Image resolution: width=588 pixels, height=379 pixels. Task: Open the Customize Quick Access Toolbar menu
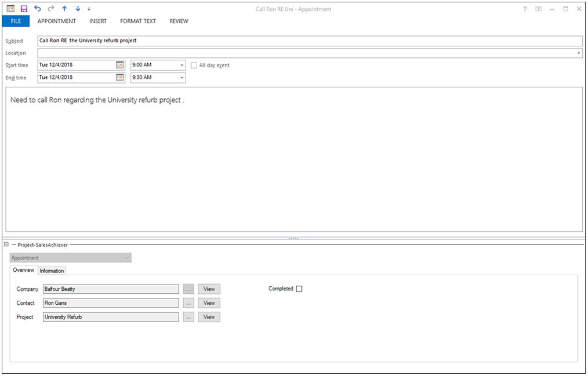pyautogui.click(x=89, y=9)
